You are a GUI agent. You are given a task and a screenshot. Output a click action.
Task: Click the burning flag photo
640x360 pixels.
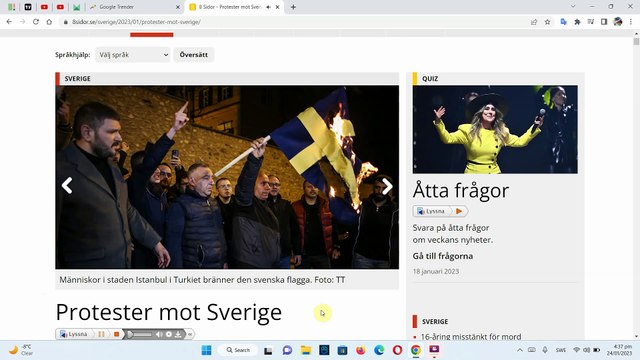227,177
